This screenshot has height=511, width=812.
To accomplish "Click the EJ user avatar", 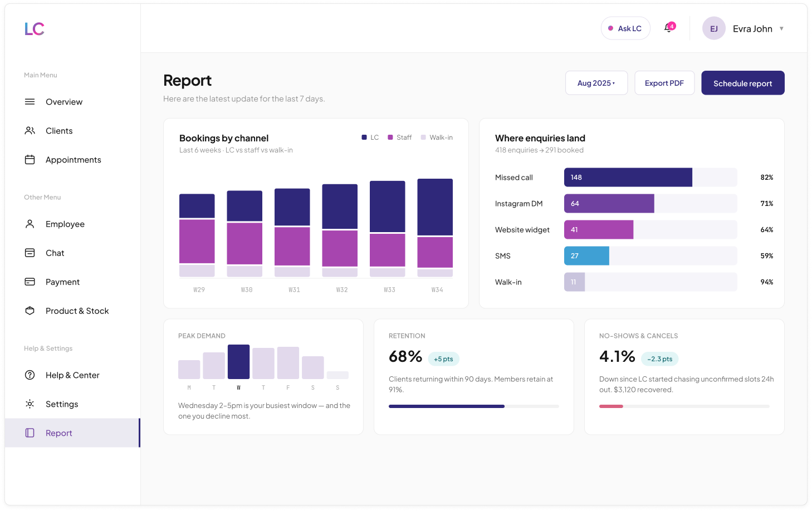I will [714, 28].
